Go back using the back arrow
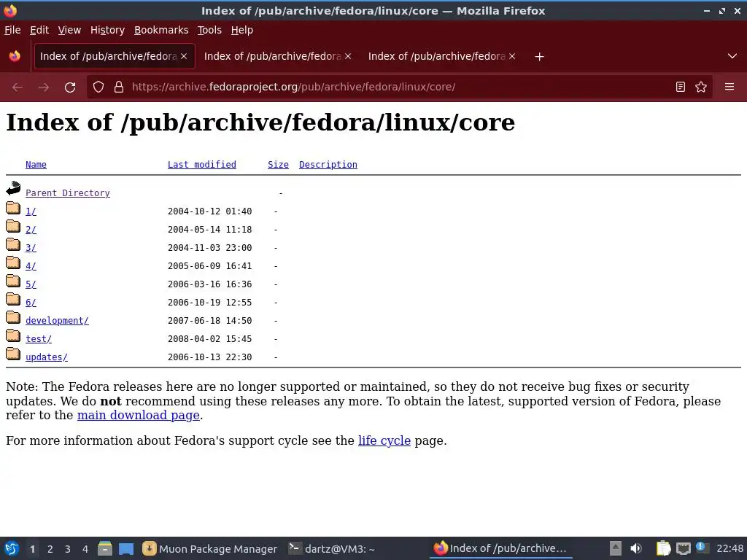 coord(18,87)
